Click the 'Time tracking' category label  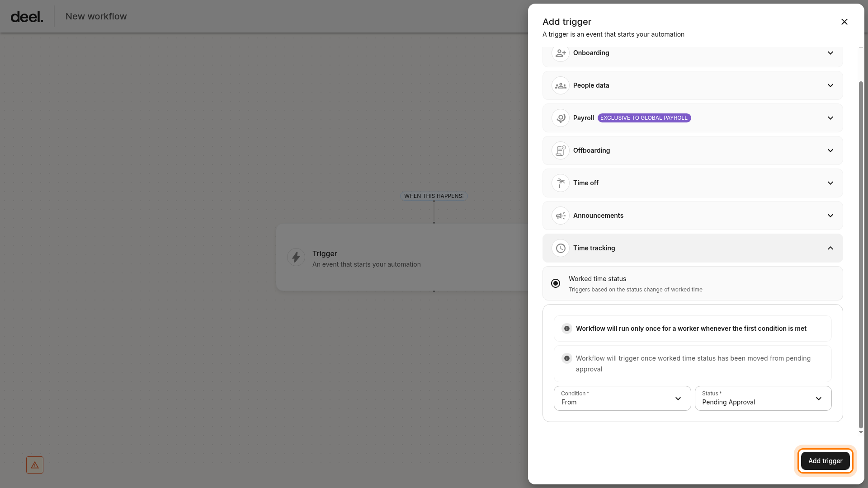click(x=594, y=248)
